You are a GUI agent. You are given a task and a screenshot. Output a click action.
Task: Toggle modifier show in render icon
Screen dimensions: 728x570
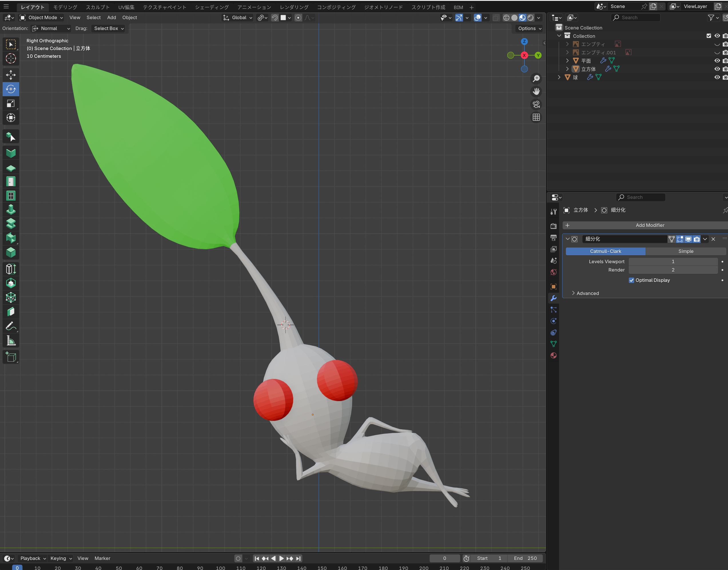pos(697,239)
